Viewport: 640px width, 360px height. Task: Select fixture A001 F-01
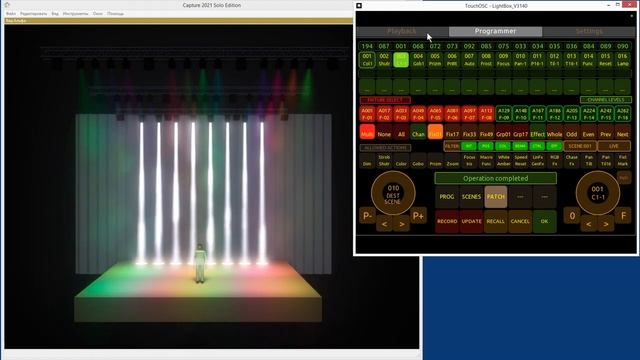coord(367,114)
